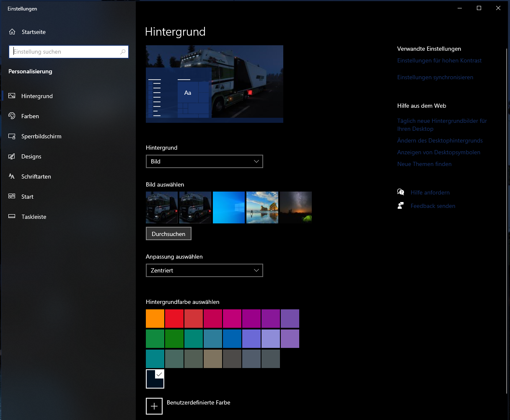Click the Farben palette icon

pos(12,116)
